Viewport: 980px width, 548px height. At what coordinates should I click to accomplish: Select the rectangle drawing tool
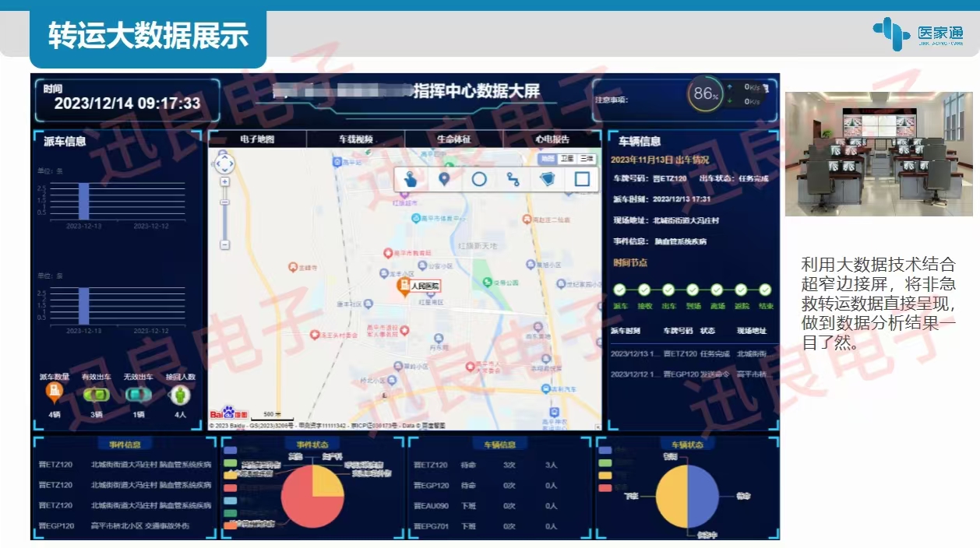pyautogui.click(x=582, y=179)
